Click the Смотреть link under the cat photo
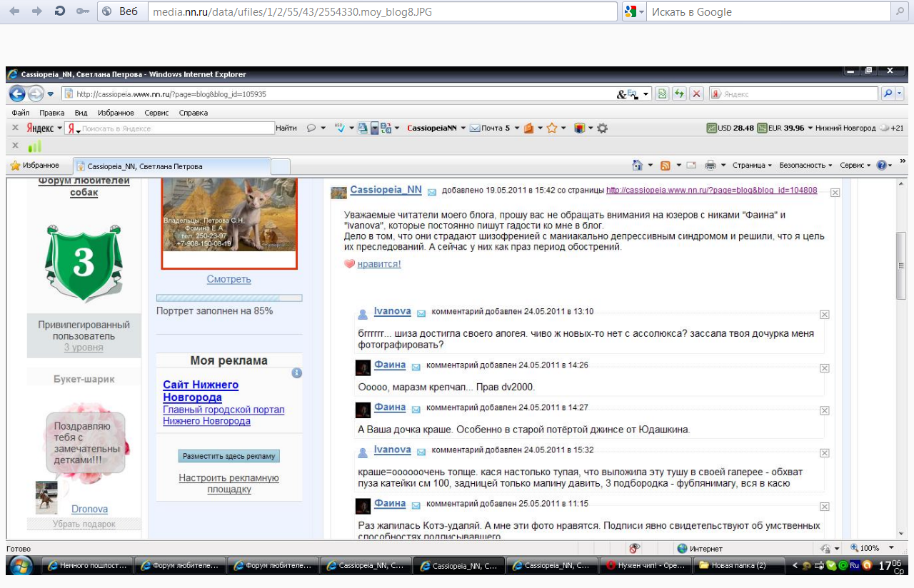The height and width of the screenshot is (588, 914). click(x=228, y=279)
